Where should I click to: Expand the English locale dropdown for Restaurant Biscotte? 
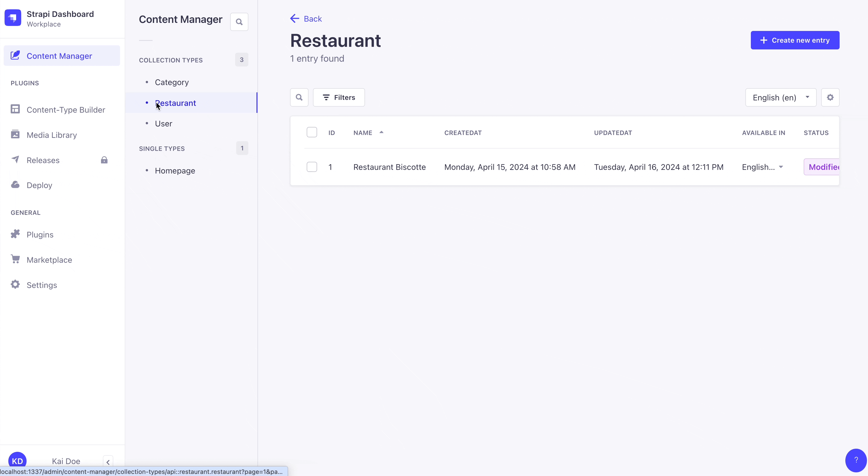pyautogui.click(x=781, y=167)
